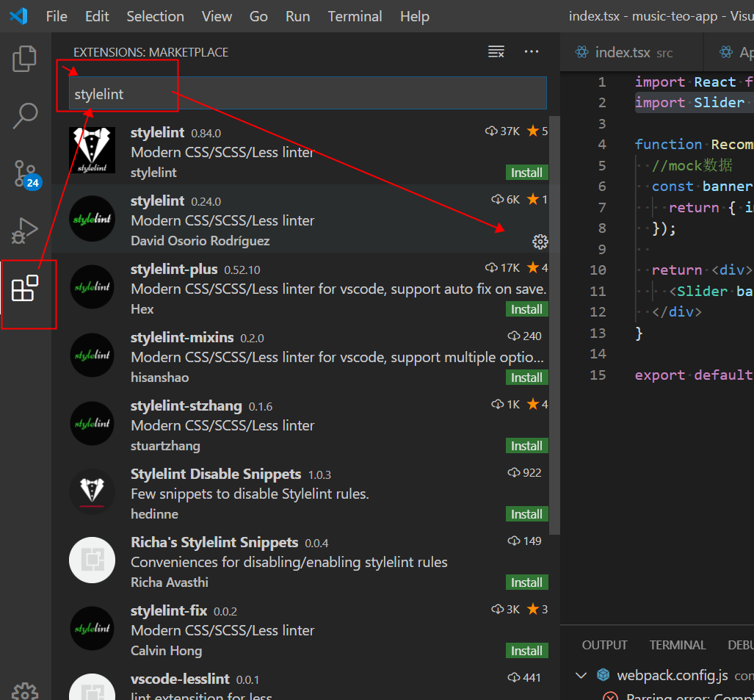
Task: Open the Extensions view icon
Action: pyautogui.click(x=25, y=288)
